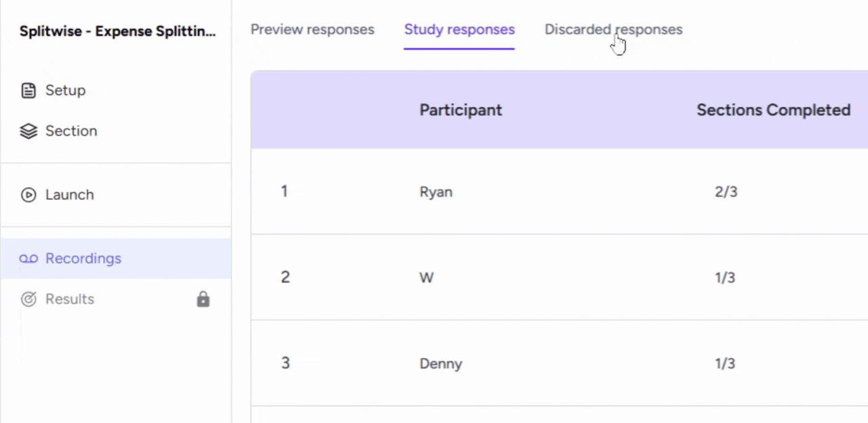Click the Results target icon
This screenshot has height=423, width=868.
click(x=28, y=300)
